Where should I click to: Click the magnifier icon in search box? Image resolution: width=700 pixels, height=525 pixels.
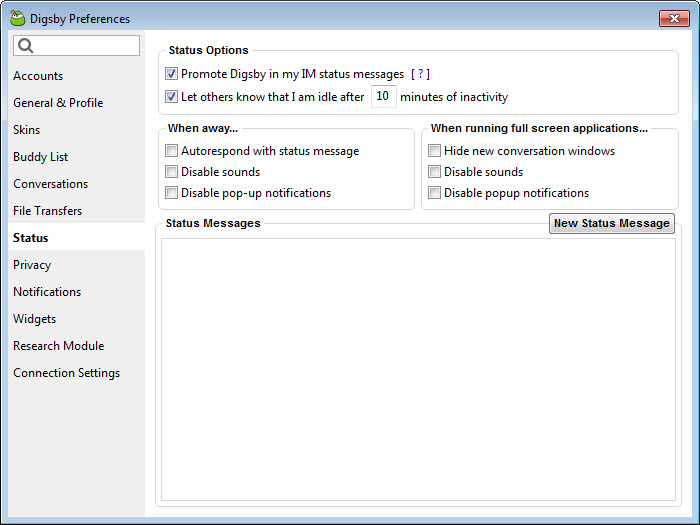pos(26,46)
